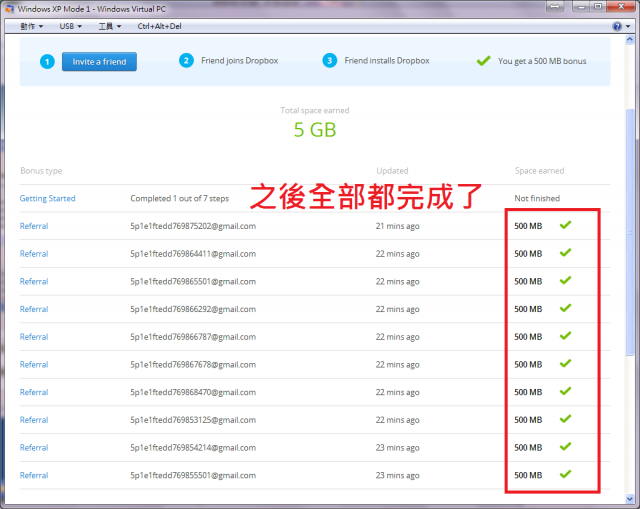Select email 5p1e1ftedd769868470@gmail.com
Screen dimensions: 640x509
193,392
